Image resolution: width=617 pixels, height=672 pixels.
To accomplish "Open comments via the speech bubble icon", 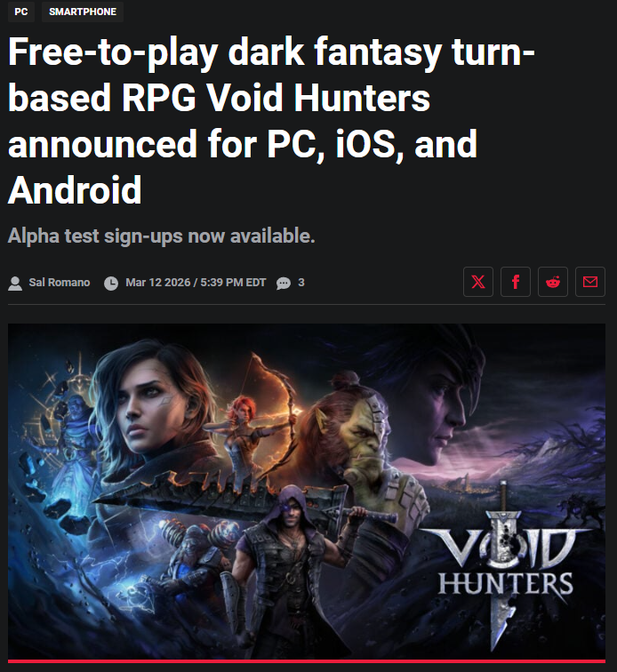I will point(284,284).
